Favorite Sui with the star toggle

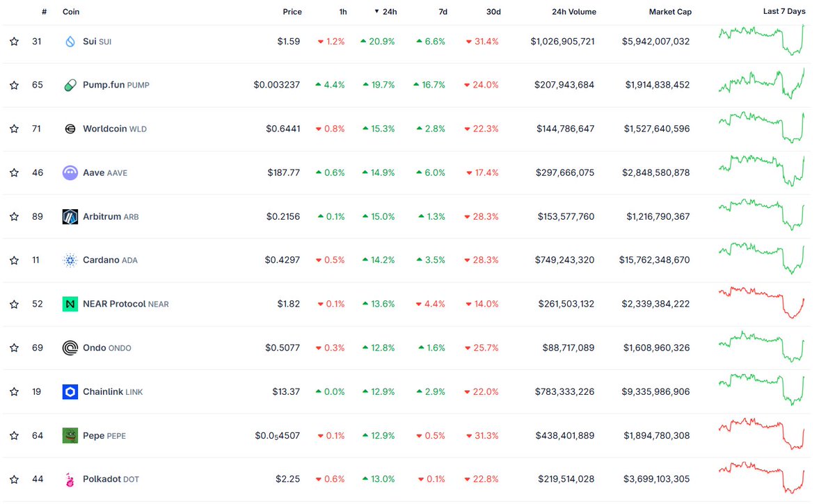[x=14, y=42]
